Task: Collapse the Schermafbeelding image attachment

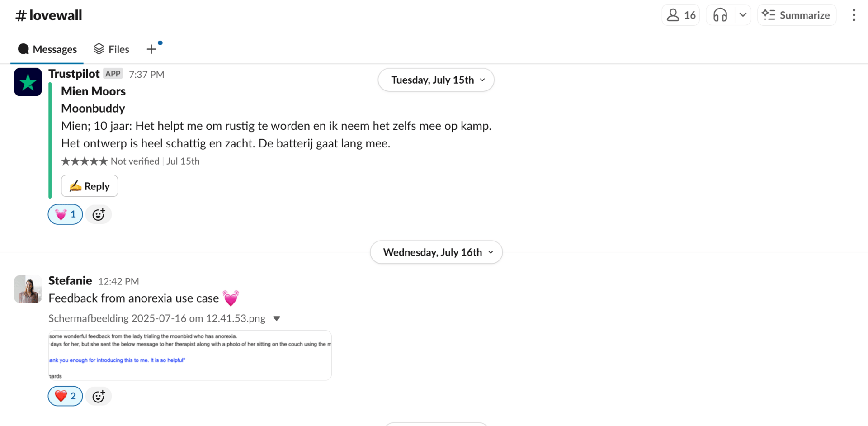Action: click(277, 318)
